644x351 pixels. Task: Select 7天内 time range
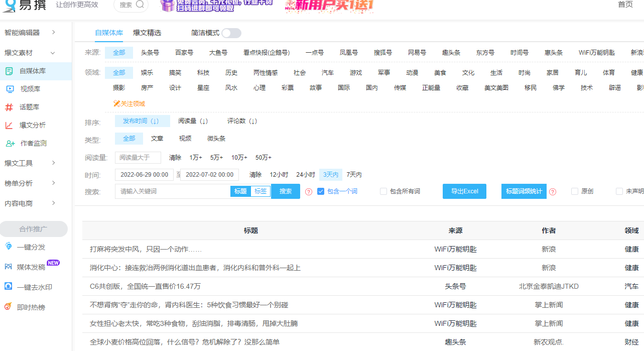(x=354, y=175)
